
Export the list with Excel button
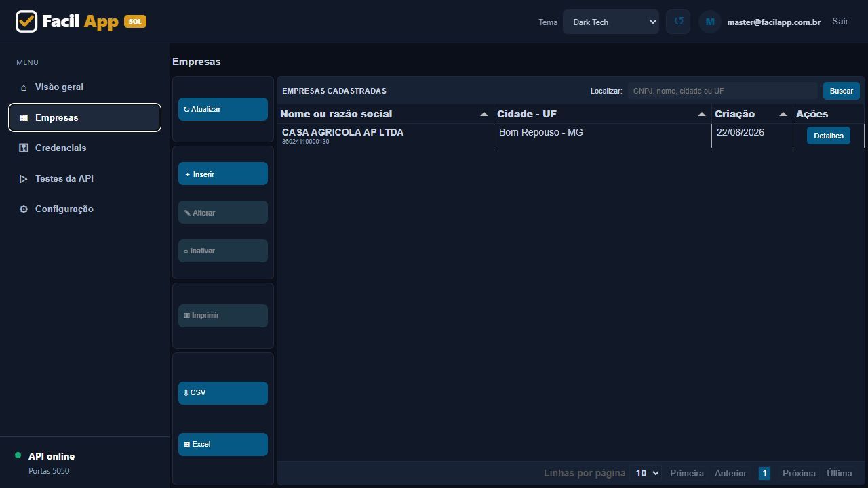tap(223, 445)
